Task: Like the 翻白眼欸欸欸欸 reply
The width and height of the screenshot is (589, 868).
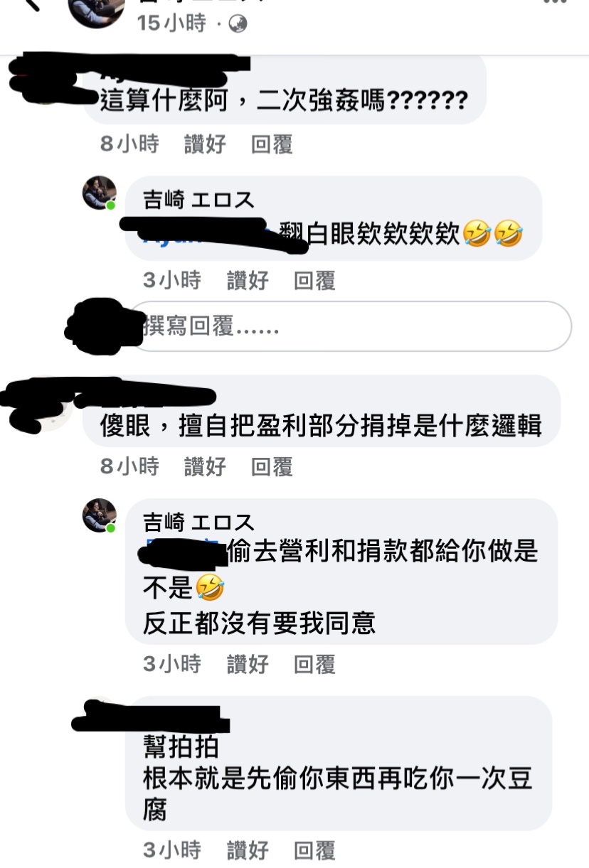Action: point(248,280)
